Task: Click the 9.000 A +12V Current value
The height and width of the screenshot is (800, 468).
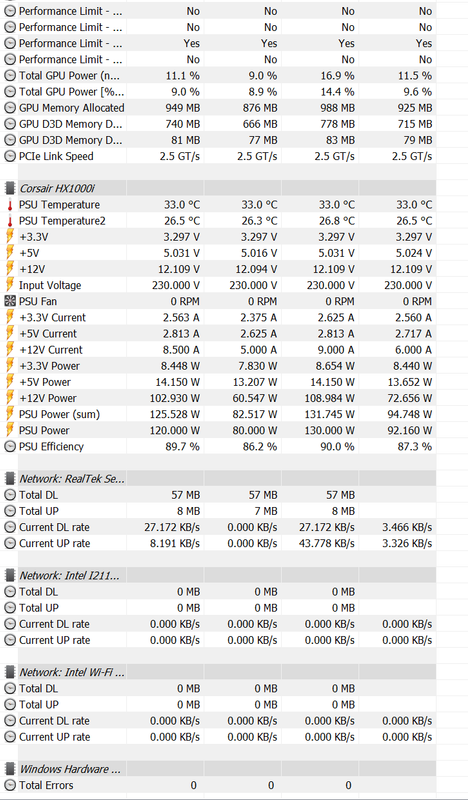Action: coord(333,350)
